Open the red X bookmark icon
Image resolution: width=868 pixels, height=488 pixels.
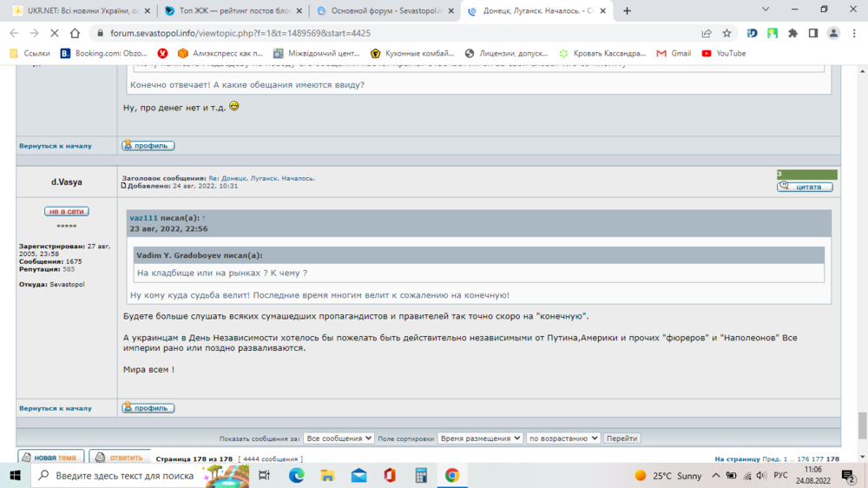(162, 53)
